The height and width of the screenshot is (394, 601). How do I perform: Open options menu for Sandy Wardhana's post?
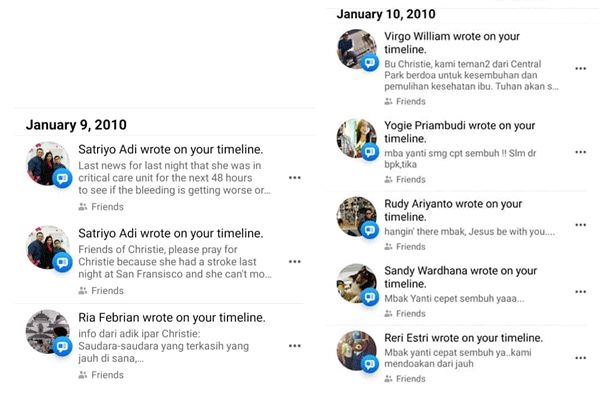(x=580, y=292)
